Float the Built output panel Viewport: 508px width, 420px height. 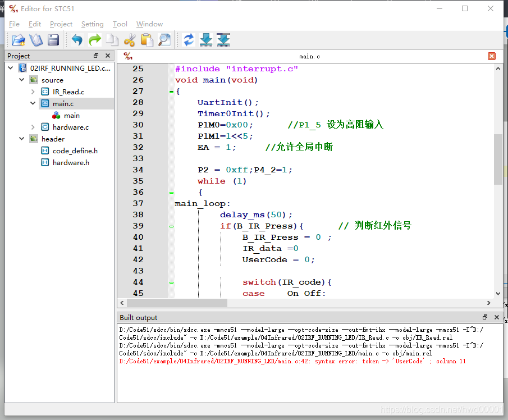[485, 317]
